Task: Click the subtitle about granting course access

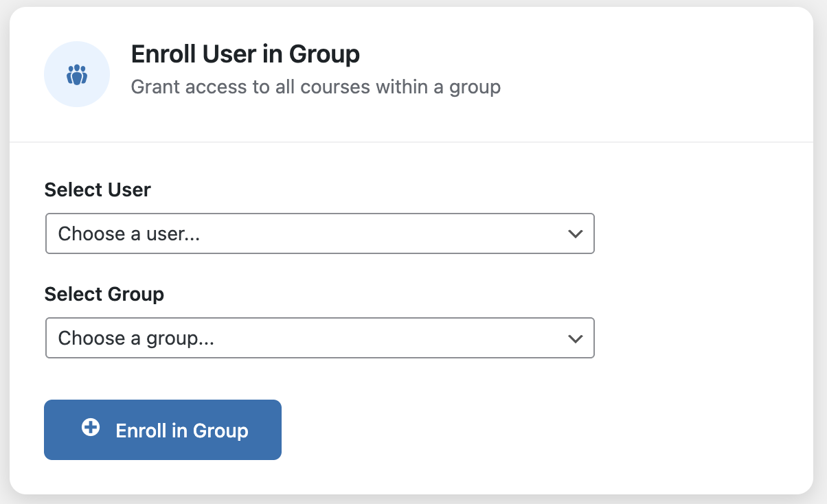Action: tap(316, 87)
